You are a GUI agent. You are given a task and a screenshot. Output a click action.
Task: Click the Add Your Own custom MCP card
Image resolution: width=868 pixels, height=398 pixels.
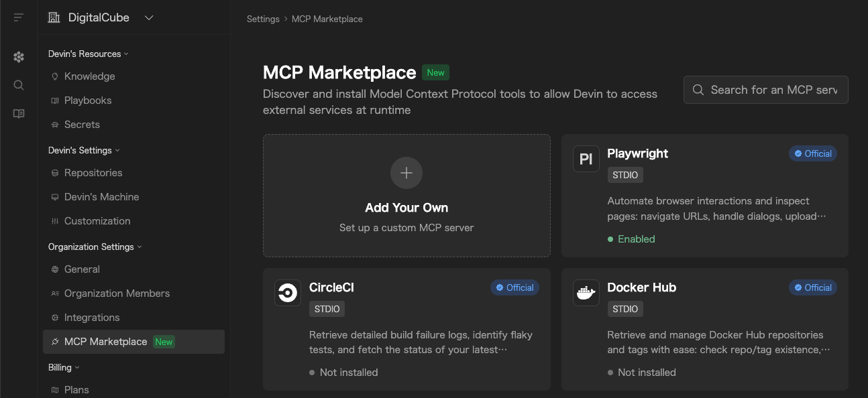406,196
